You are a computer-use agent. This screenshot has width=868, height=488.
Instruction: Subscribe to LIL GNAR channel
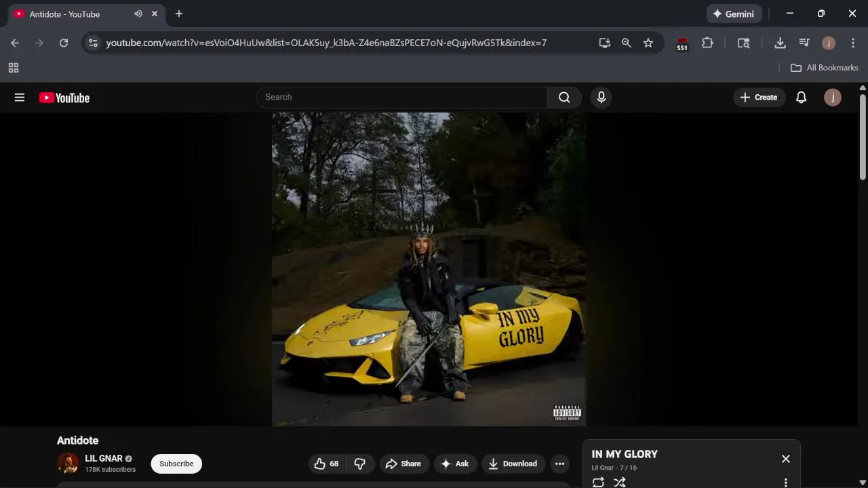point(176,464)
